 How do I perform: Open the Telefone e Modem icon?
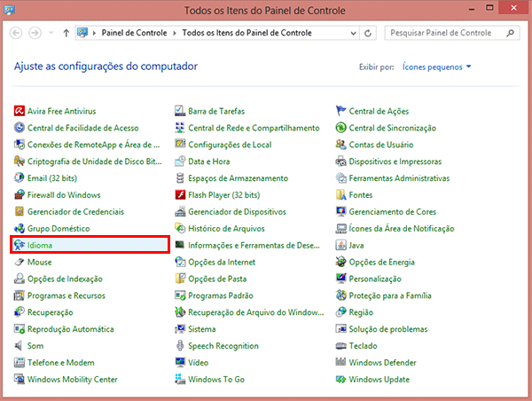20,362
